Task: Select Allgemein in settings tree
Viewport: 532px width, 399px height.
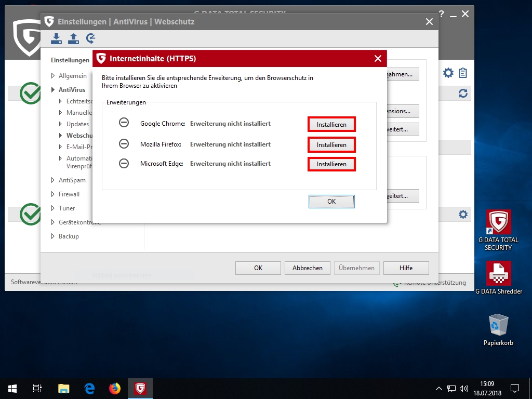Action: click(x=73, y=76)
